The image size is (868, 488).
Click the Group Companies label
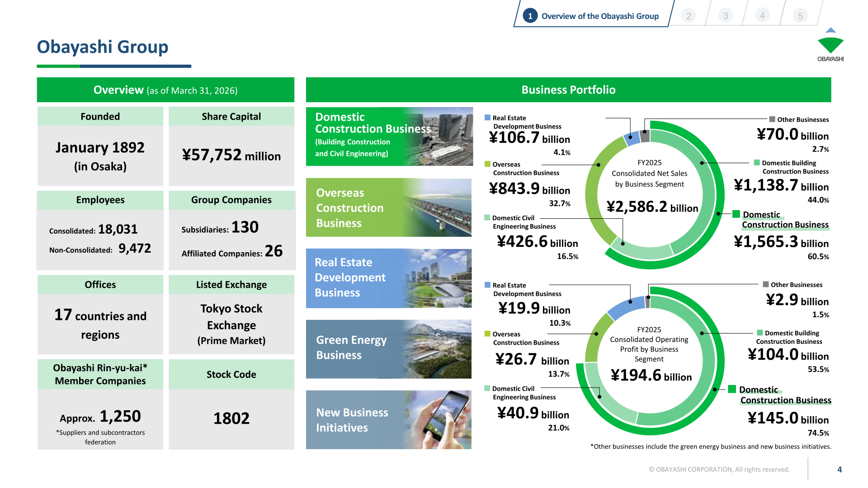click(x=231, y=200)
